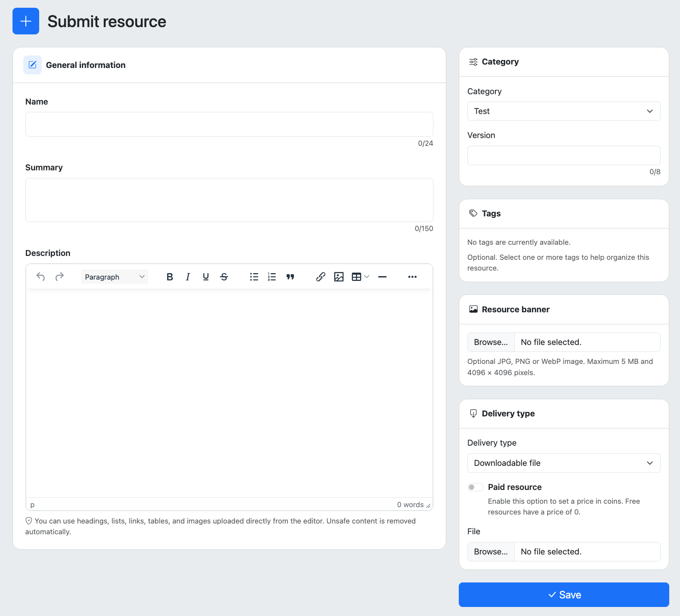Save the resource

click(564, 595)
